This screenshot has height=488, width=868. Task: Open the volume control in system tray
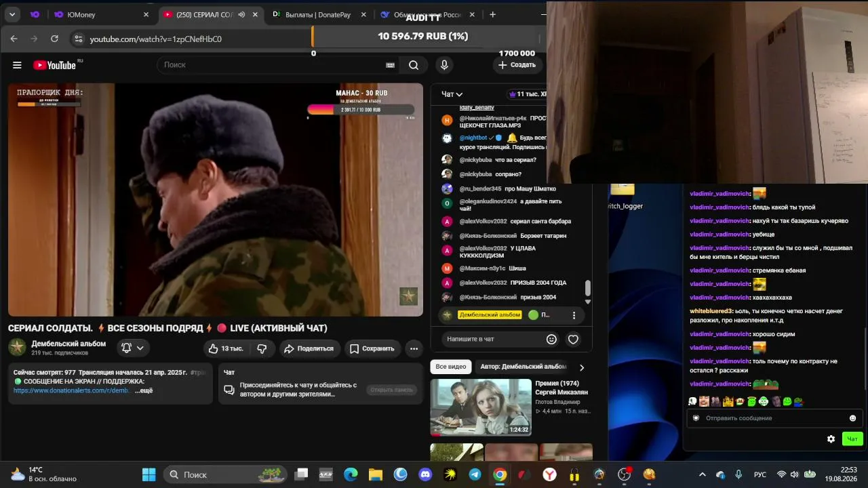click(x=795, y=474)
